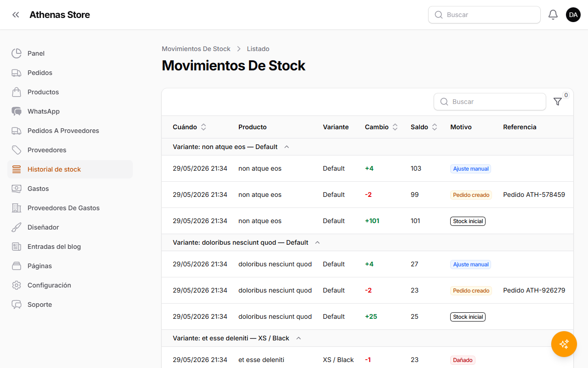The height and width of the screenshot is (368, 588).
Task: Open WhatsApp in sidebar
Action: pyautogui.click(x=70, y=111)
